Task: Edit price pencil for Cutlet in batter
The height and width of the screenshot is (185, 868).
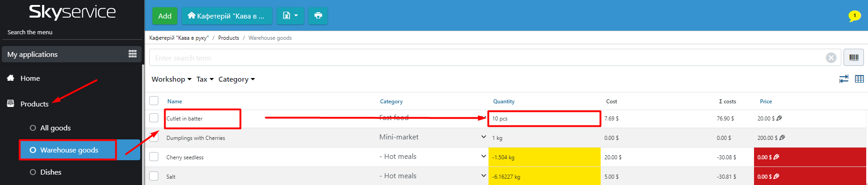Action: click(x=779, y=118)
